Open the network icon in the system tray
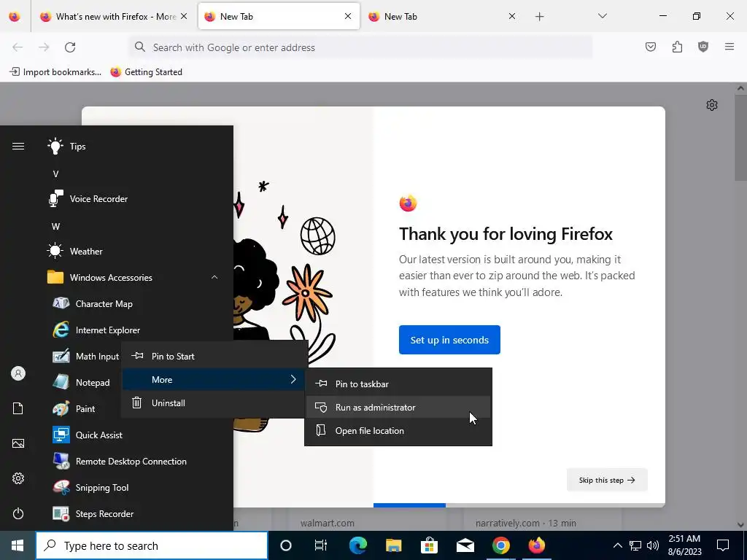This screenshot has width=747, height=560. (x=635, y=545)
